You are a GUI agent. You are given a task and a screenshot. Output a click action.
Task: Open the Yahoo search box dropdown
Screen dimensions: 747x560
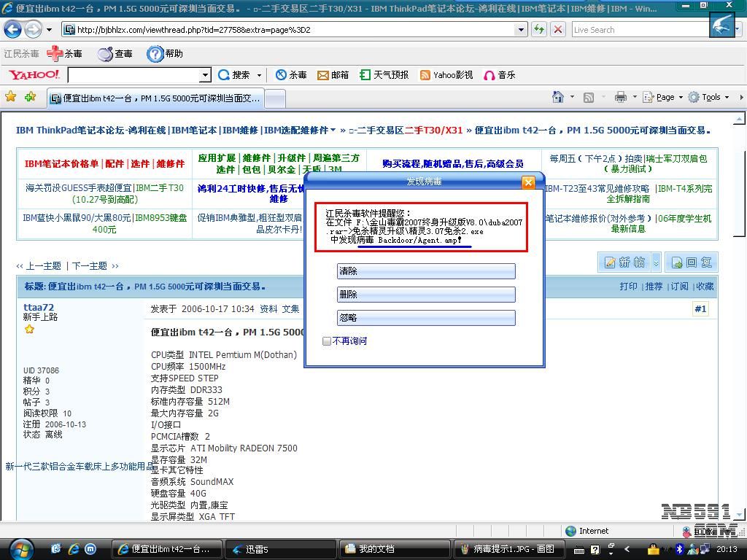[205, 75]
